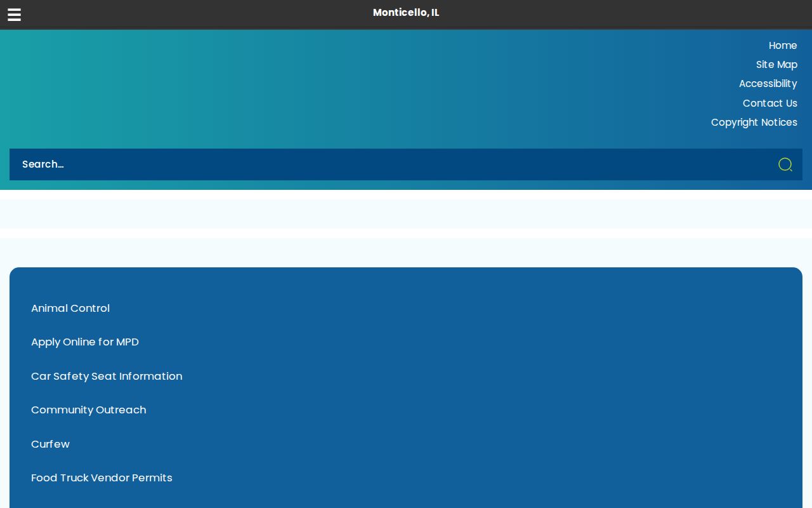The height and width of the screenshot is (508, 812).
Task: Select Car Safety Seat Information
Action: point(107,376)
